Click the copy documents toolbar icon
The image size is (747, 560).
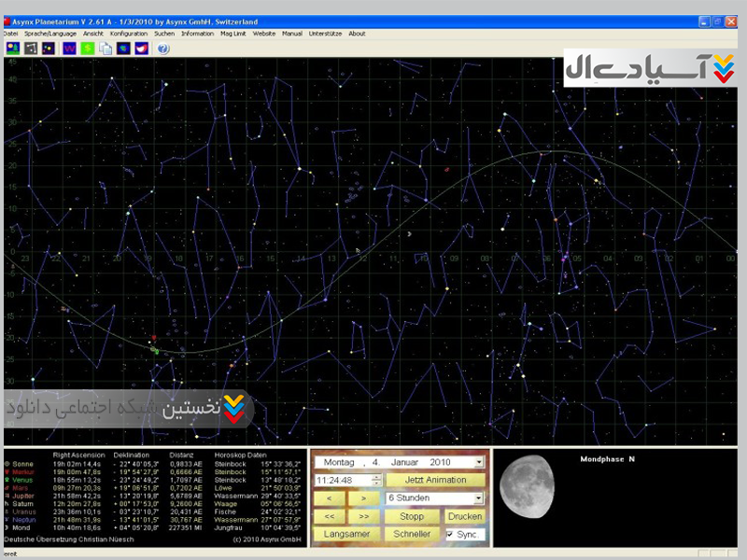106,48
